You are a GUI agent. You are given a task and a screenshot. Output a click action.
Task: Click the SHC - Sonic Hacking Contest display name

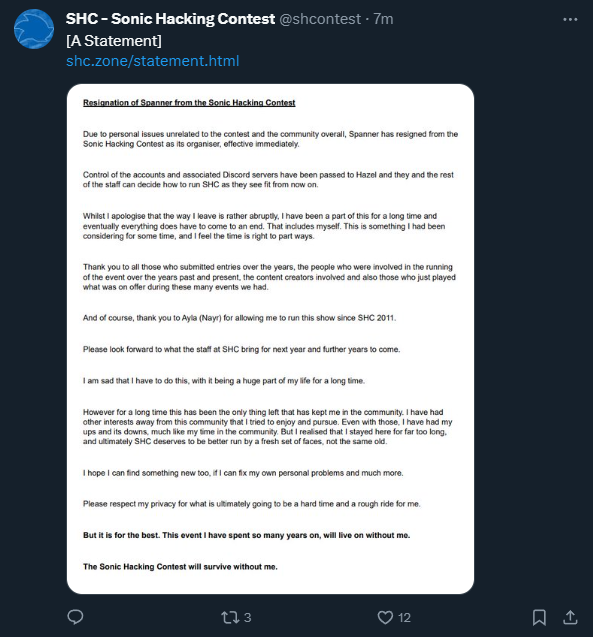click(x=170, y=19)
